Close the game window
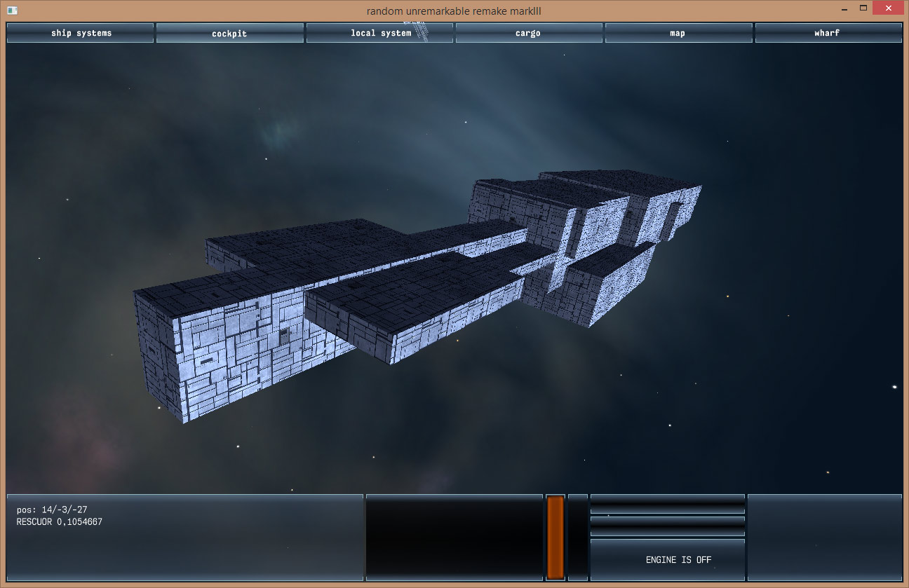Image resolution: width=909 pixels, height=588 pixels. point(889,9)
